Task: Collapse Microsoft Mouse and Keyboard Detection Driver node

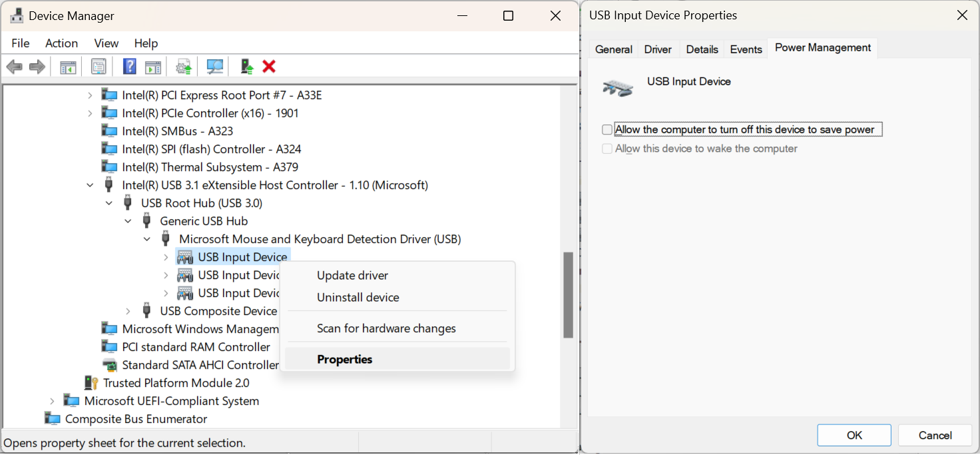Action: click(x=147, y=239)
